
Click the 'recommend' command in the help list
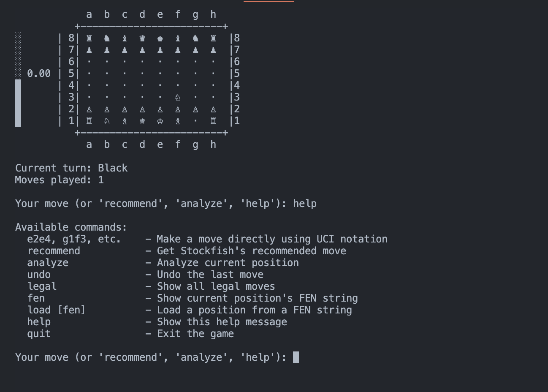coord(54,251)
